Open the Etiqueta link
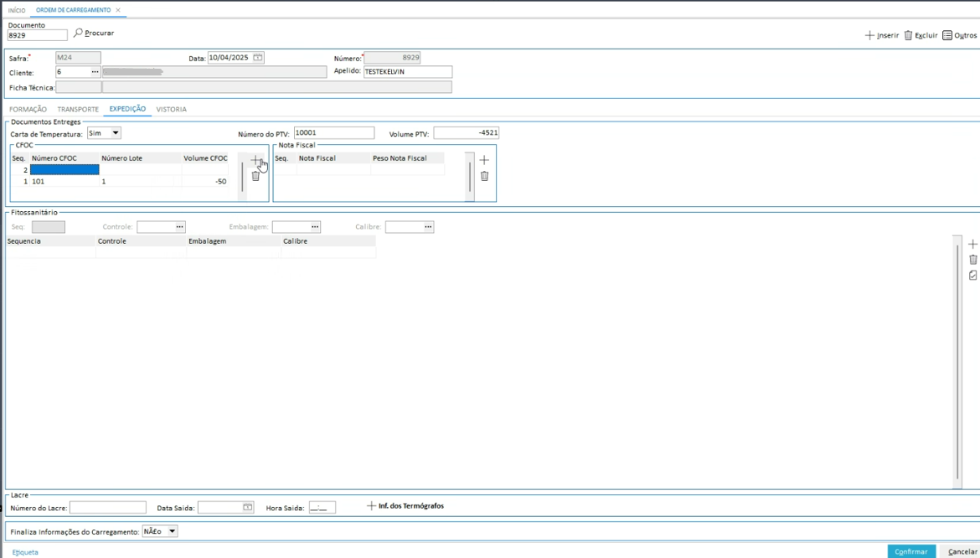The height and width of the screenshot is (558, 980). coord(25,552)
